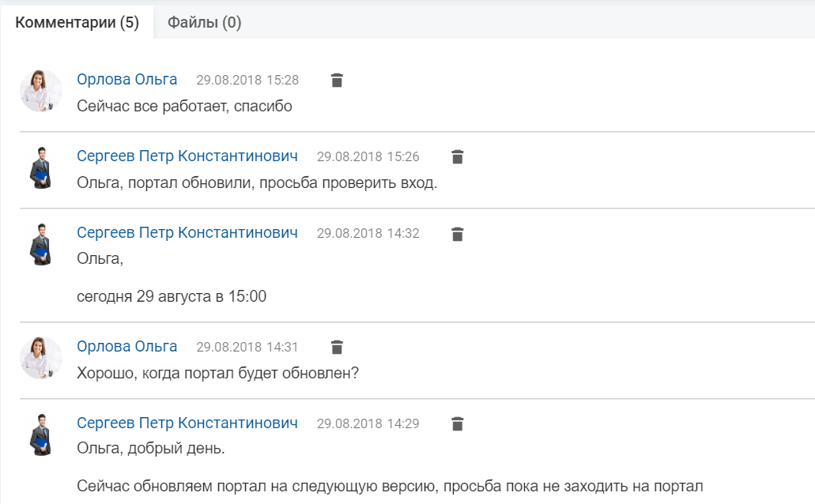815x504 pixels.
Task: Open Сергеев Петр Константинович link at 15:26
Action: 187,156
